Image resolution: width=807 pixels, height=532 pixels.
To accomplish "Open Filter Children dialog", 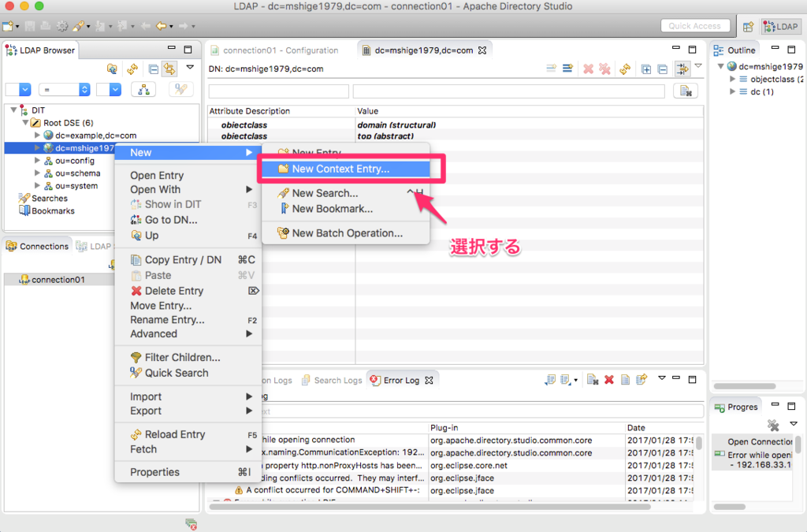I will [x=188, y=357].
